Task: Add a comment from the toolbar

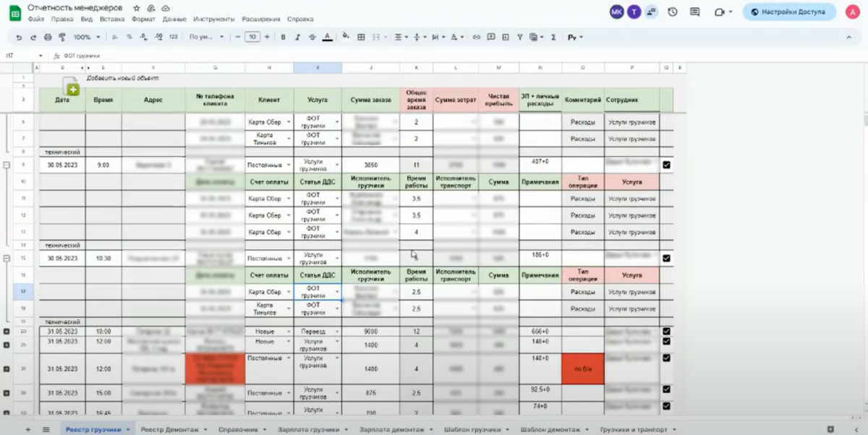Action: (x=492, y=37)
